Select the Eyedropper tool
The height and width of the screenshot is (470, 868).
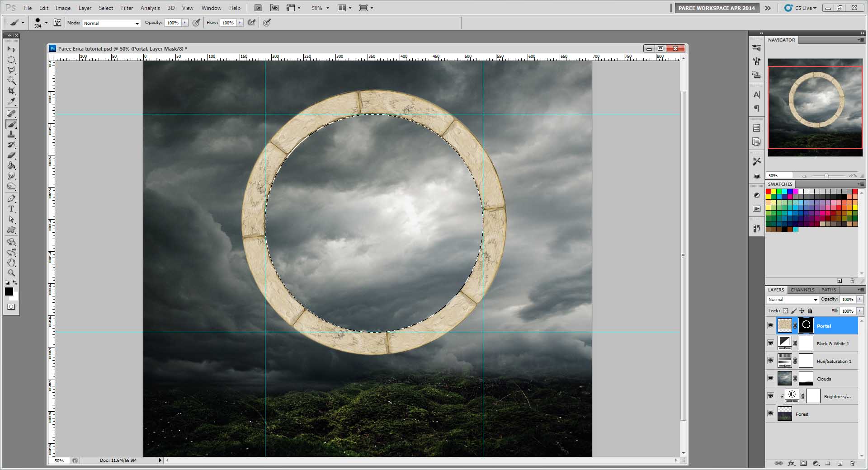[11, 102]
